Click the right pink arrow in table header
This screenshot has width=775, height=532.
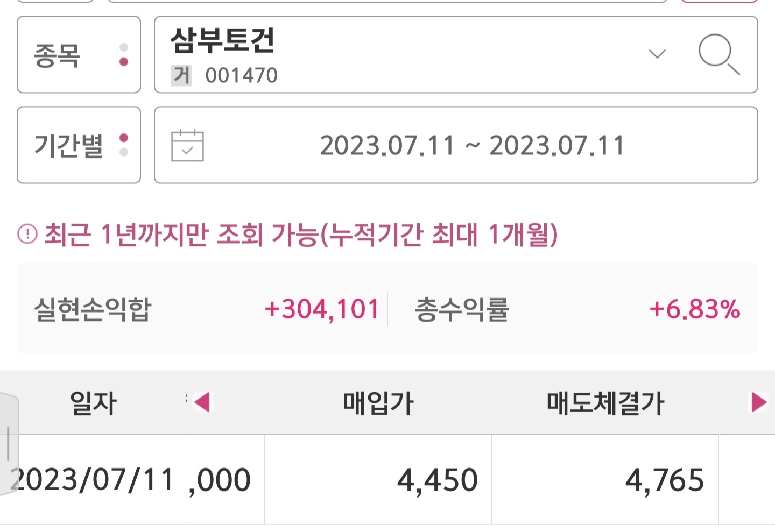[x=759, y=402]
